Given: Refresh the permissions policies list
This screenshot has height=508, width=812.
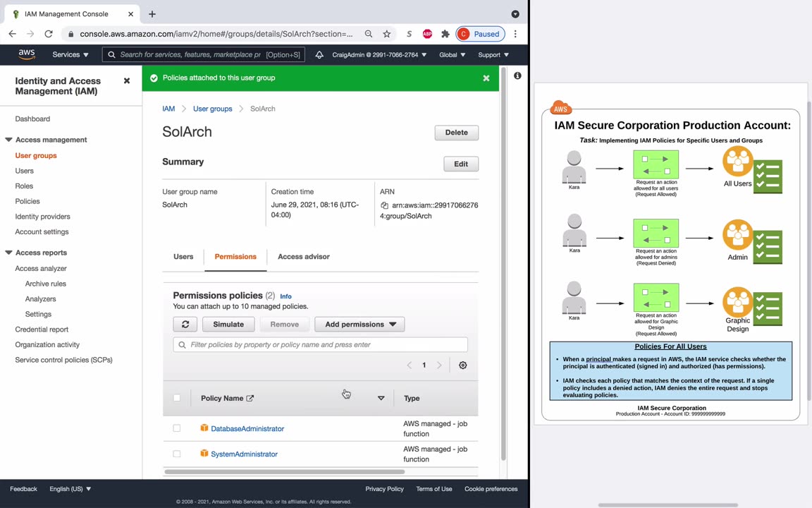Looking at the screenshot, I should tap(185, 325).
